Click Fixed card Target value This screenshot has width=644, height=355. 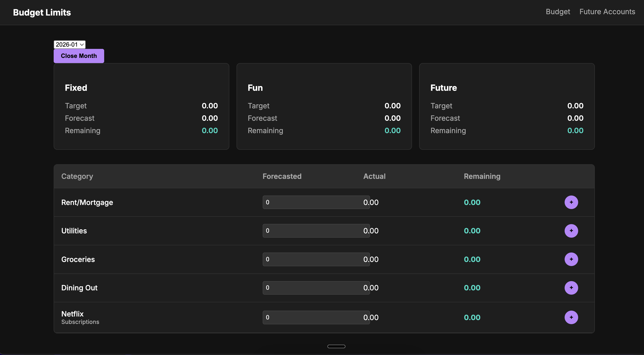click(x=209, y=105)
